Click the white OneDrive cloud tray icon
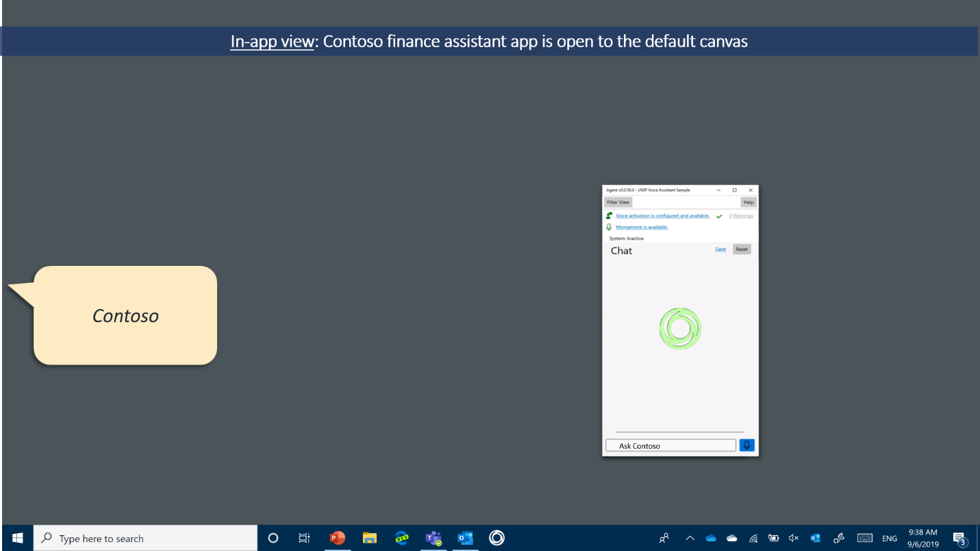Image resolution: width=980 pixels, height=551 pixels. [x=732, y=539]
